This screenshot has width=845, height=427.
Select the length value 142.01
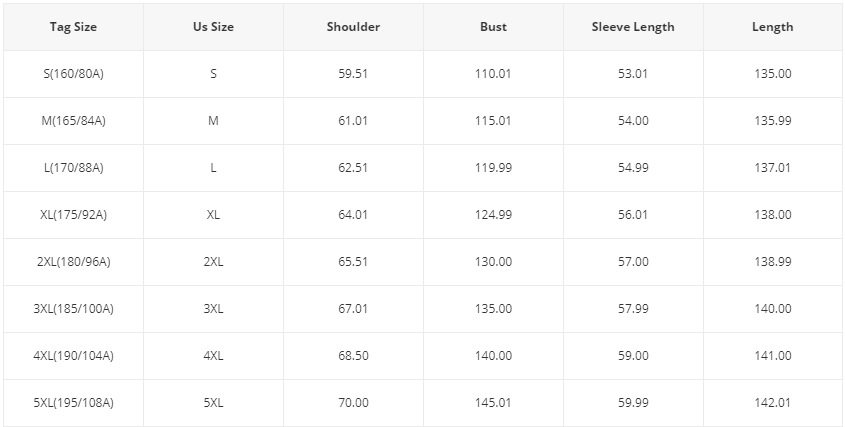coord(772,403)
